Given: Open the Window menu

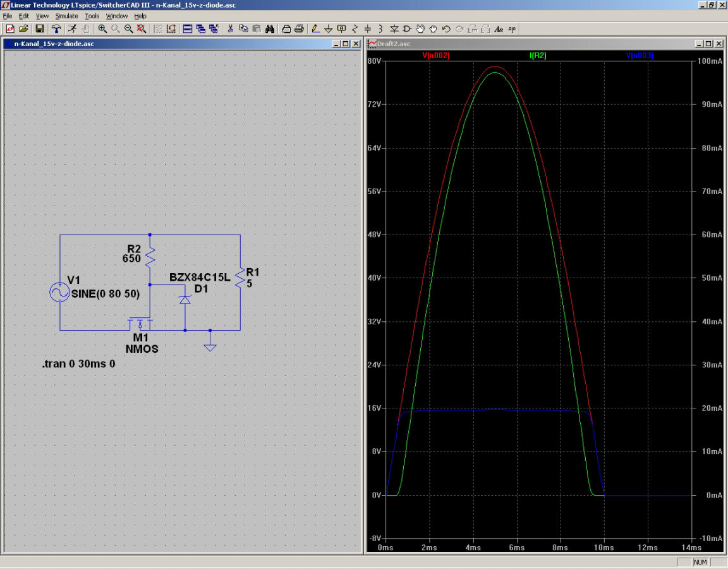Looking at the screenshot, I should click(x=116, y=16).
